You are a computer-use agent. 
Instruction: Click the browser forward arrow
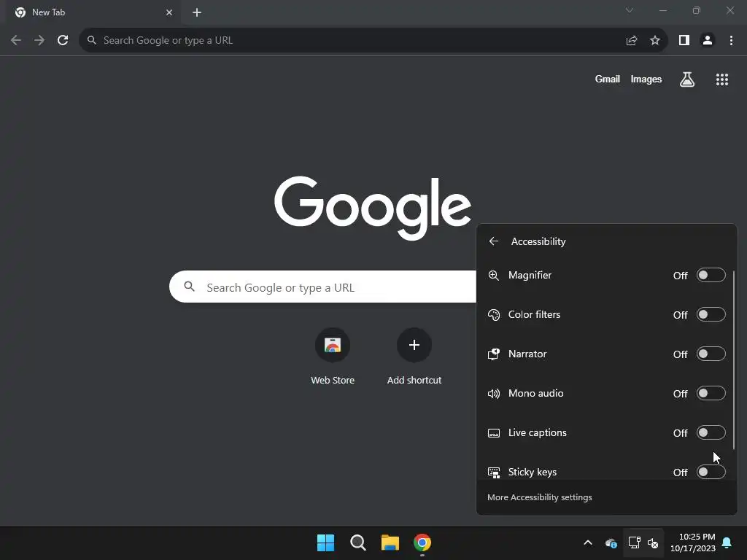(x=39, y=40)
